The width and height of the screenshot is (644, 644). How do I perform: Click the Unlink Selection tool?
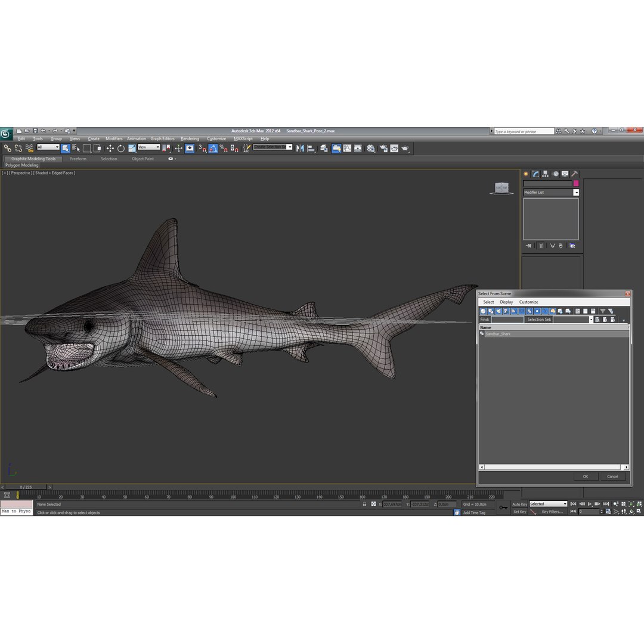tap(18, 148)
